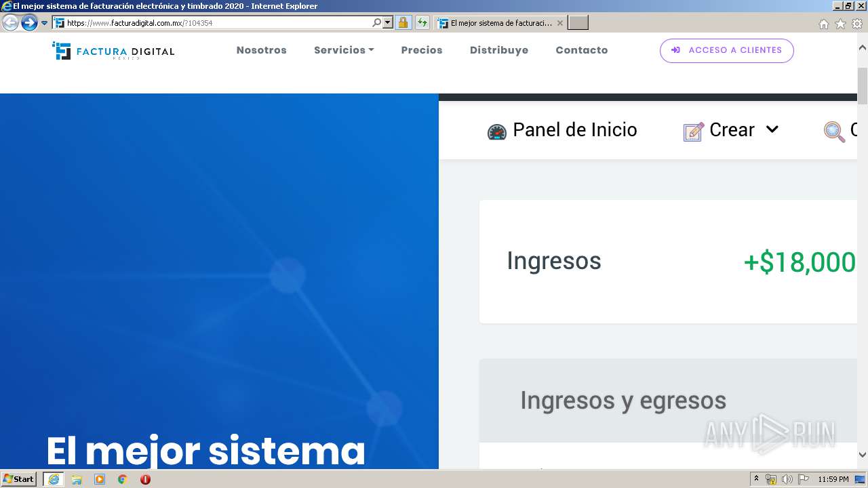Image resolution: width=868 pixels, height=488 pixels.
Task: Click the address bar search magnifier icon
Action: (x=376, y=23)
